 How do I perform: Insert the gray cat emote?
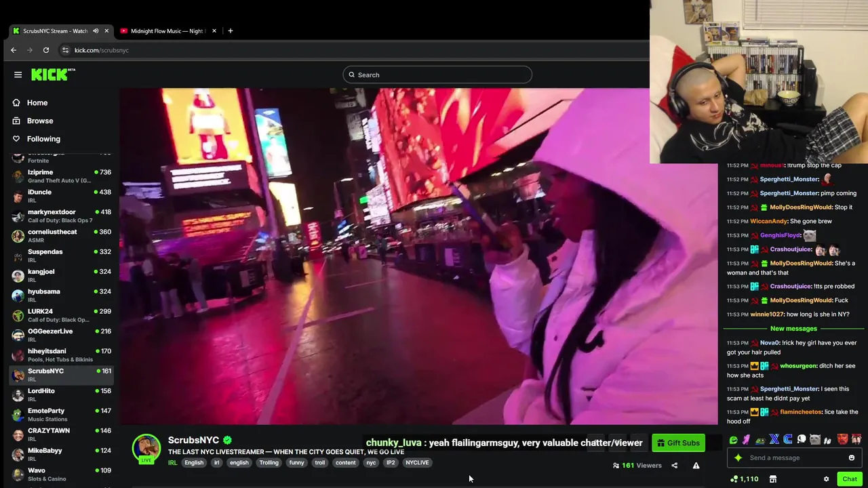(815, 440)
